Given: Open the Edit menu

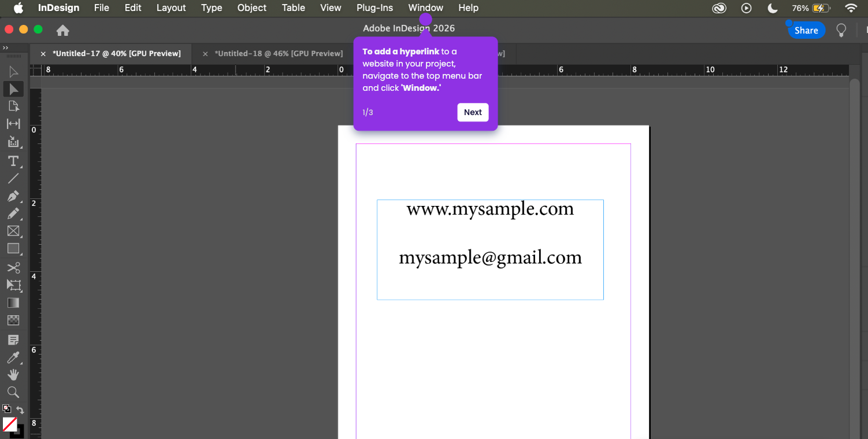Looking at the screenshot, I should click(133, 8).
